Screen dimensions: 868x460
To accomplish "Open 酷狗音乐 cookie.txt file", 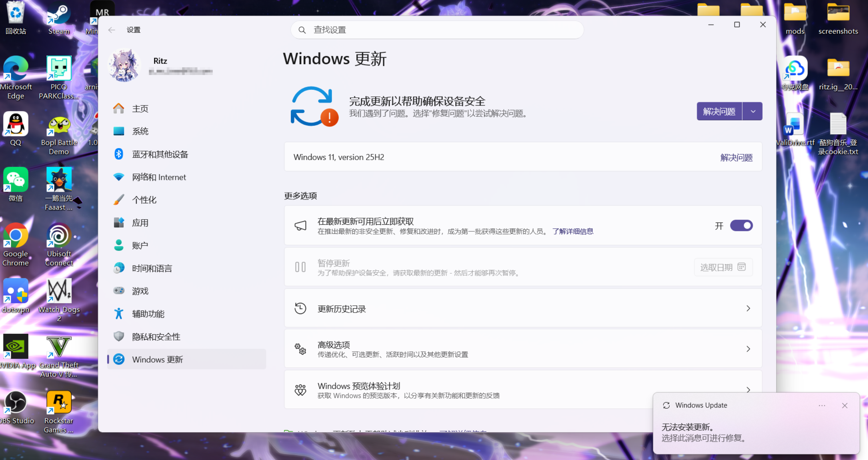I will coord(838,134).
